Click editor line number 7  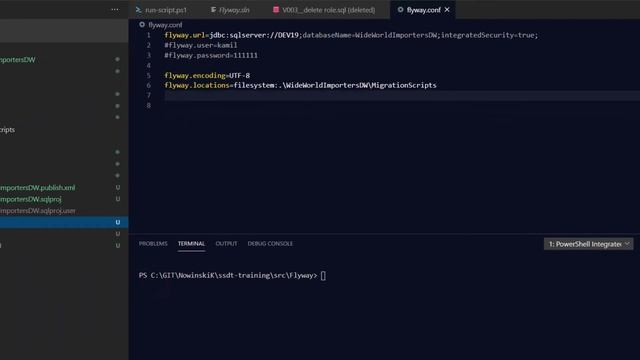click(149, 96)
